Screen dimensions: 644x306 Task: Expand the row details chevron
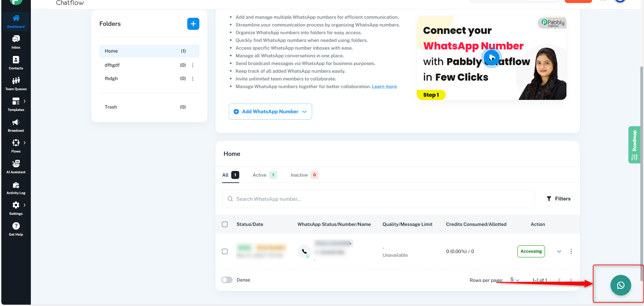pyautogui.click(x=559, y=251)
